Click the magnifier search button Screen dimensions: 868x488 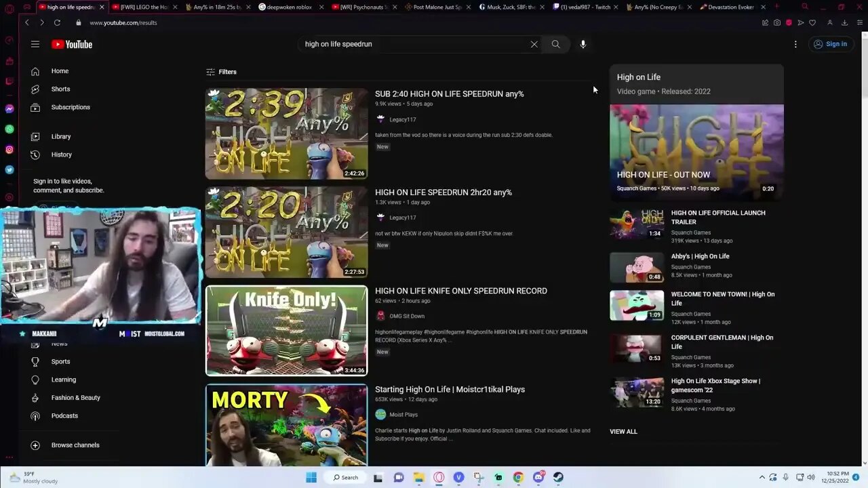point(555,44)
